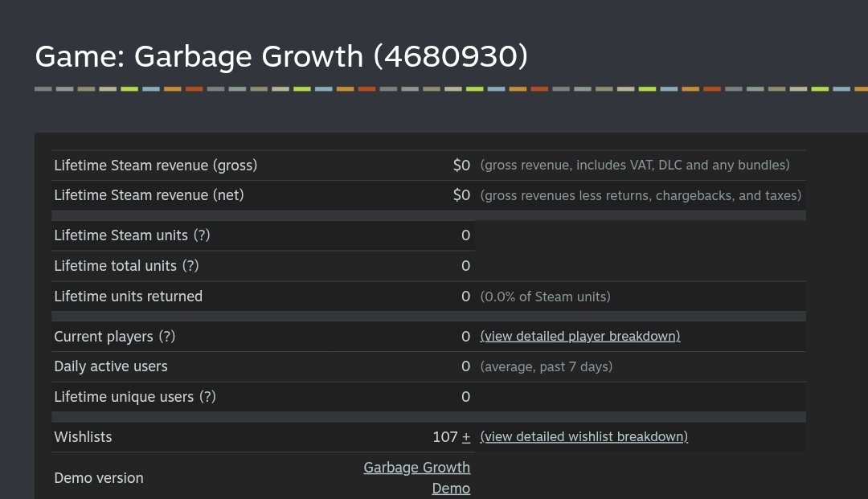Click the 0 value for Lifetime units returned
This screenshot has width=868, height=499.
coord(466,297)
